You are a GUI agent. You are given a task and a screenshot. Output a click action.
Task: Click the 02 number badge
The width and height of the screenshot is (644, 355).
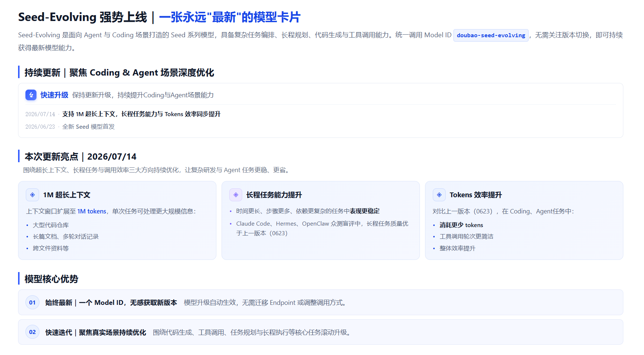click(x=32, y=332)
